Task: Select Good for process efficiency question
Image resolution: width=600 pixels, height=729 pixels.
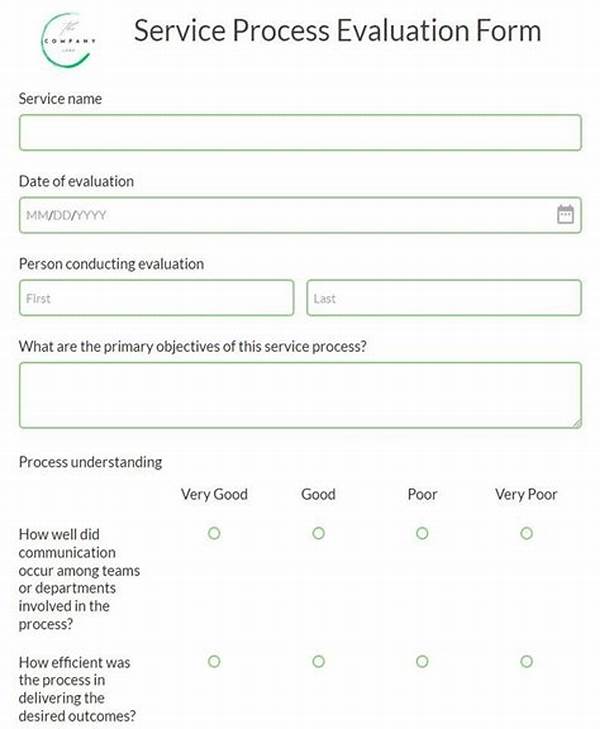Action: click(x=318, y=662)
